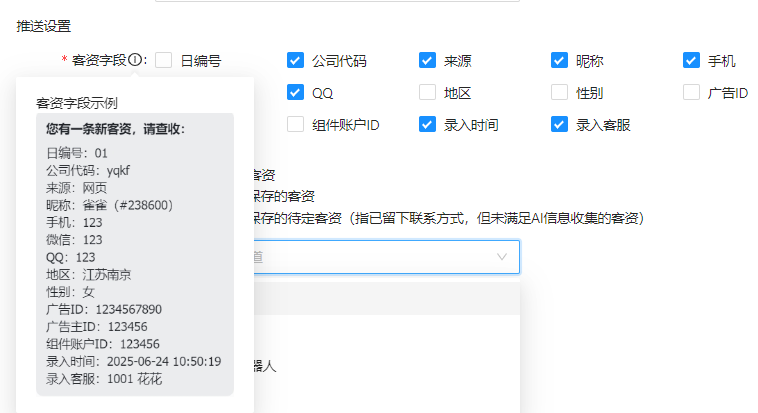Image resolution: width=758 pixels, height=413 pixels.
Task: Disable the 来源 field checkbox
Action: [427, 60]
